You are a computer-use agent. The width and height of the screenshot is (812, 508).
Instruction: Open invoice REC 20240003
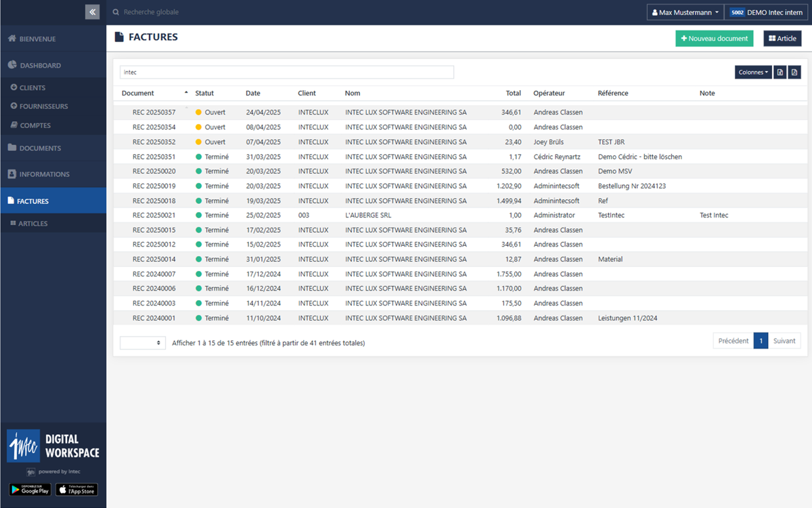(154, 303)
